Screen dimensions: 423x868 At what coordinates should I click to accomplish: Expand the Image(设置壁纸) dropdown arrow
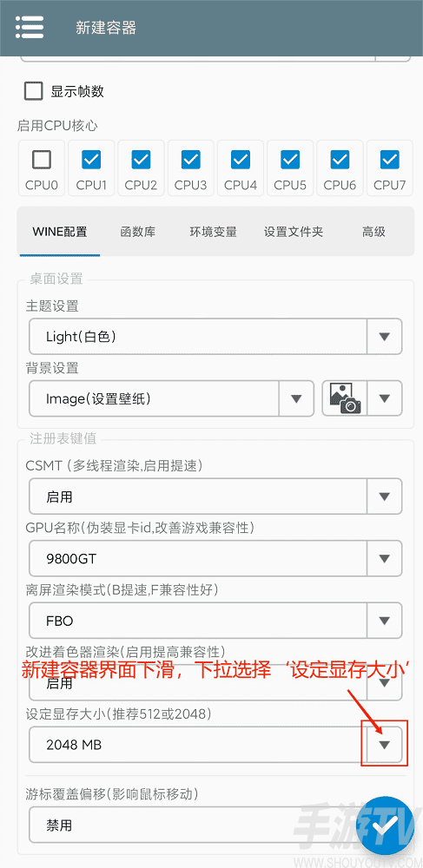click(x=296, y=398)
